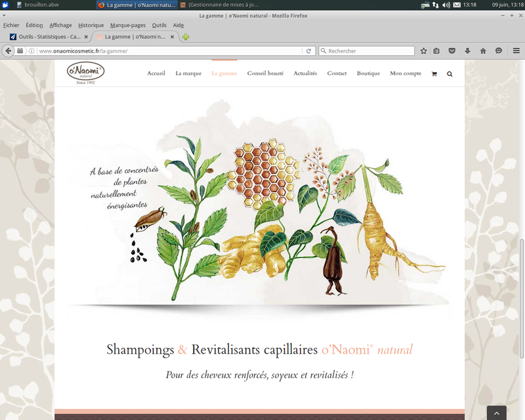Go to the Firefox home page icon
525x420 pixels.
(x=483, y=51)
